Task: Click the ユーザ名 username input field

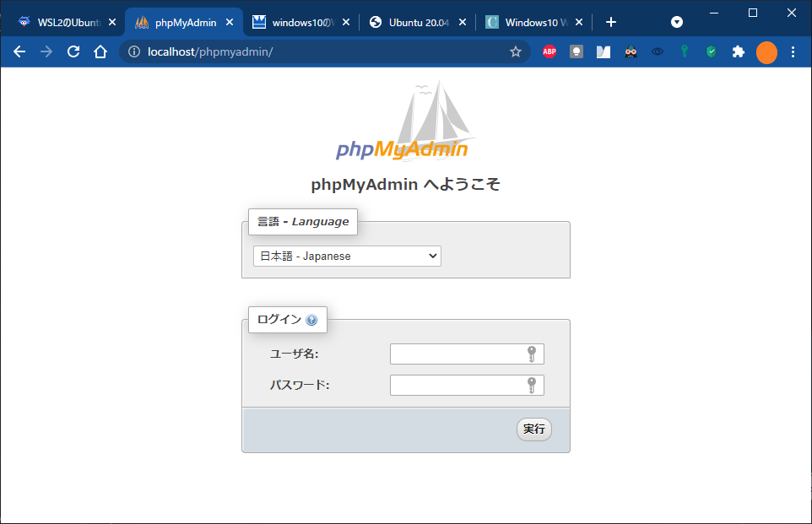Action: 467,354
